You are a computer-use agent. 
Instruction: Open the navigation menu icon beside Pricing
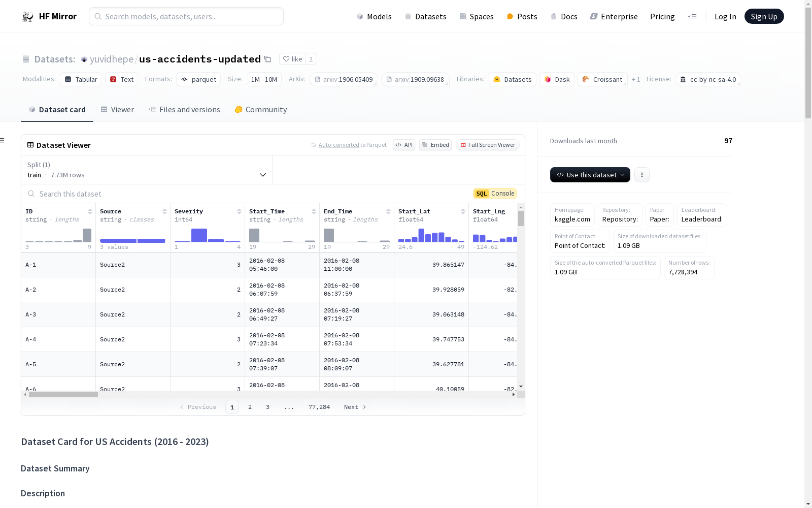tap(692, 17)
